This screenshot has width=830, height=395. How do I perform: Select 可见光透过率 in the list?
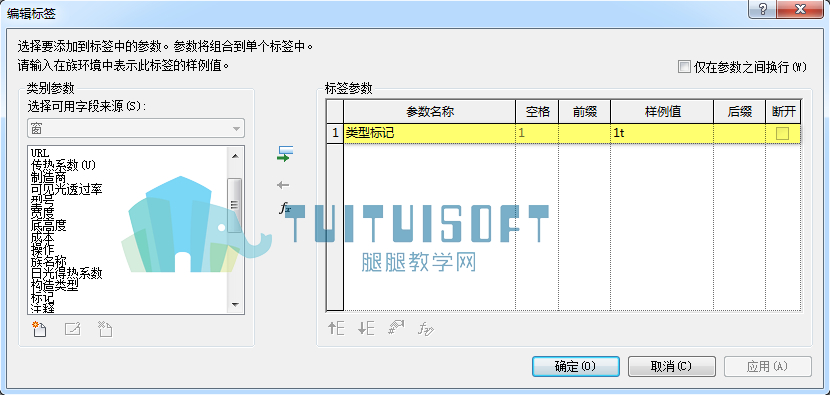point(67,190)
